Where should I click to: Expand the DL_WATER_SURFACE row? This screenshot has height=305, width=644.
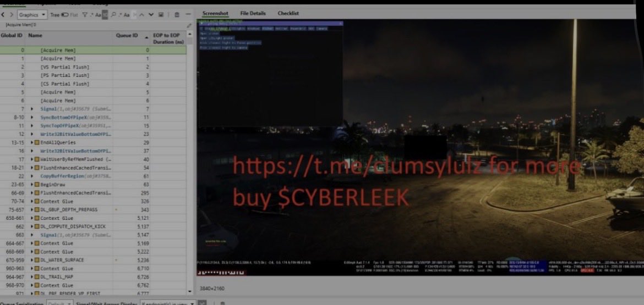pos(32,260)
